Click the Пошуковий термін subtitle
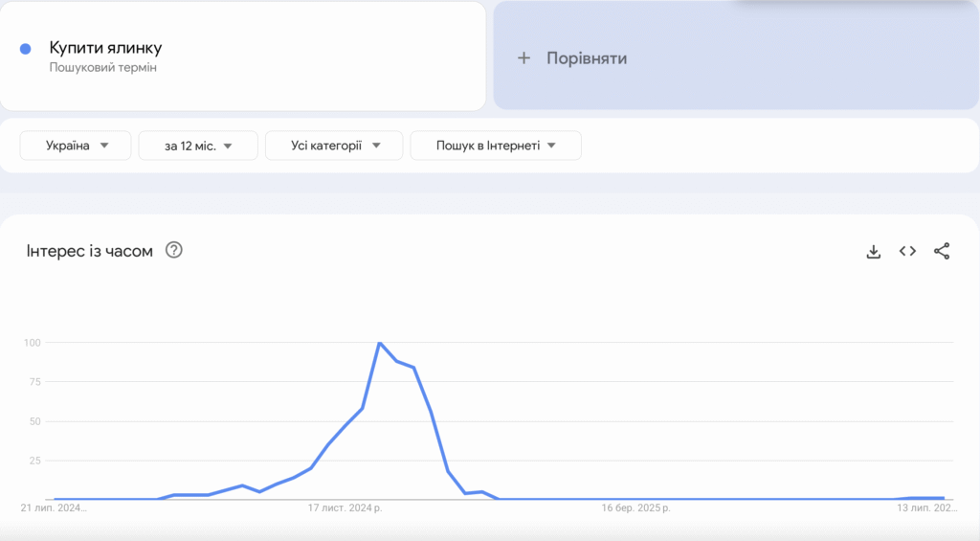980x541 pixels. (x=102, y=68)
